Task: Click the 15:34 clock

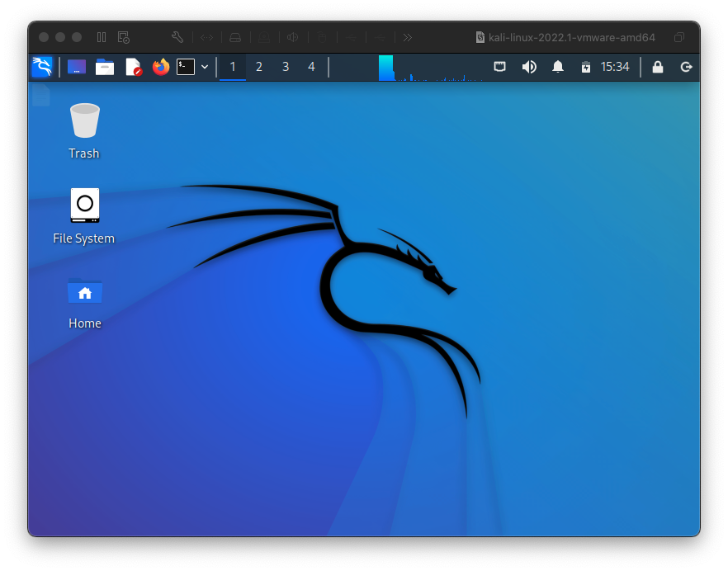Action: (x=615, y=67)
